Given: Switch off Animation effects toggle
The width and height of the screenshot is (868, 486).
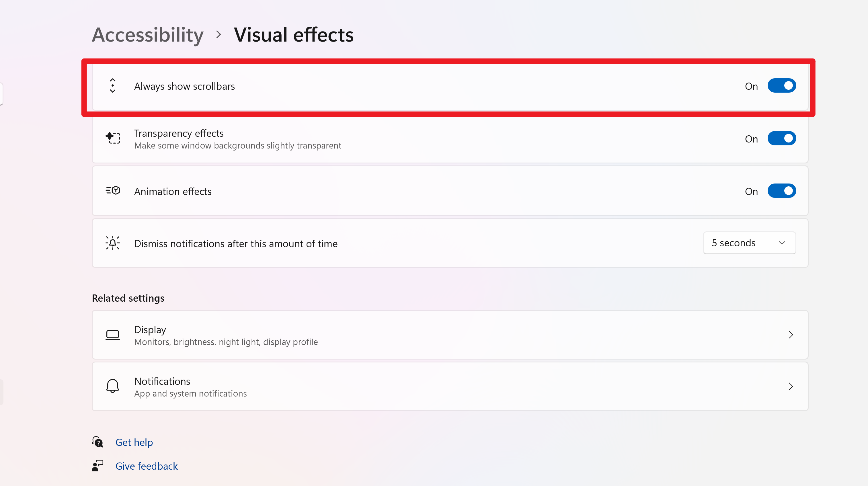Looking at the screenshot, I should (x=781, y=191).
